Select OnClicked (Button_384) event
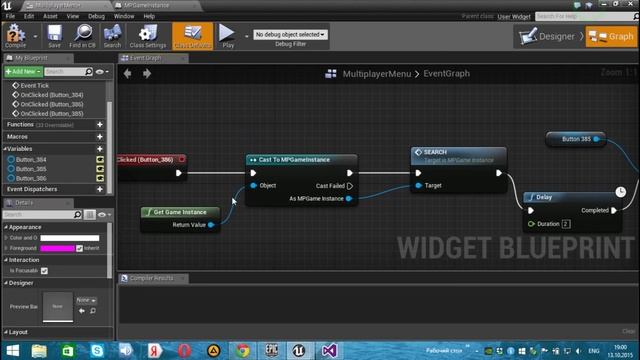Viewport: 640px width, 360px height. 51,95
